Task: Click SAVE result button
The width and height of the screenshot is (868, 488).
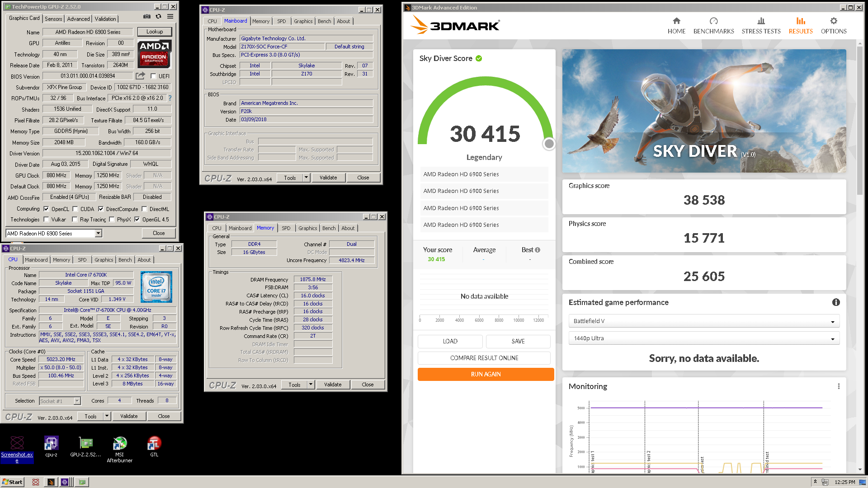Action: point(518,341)
